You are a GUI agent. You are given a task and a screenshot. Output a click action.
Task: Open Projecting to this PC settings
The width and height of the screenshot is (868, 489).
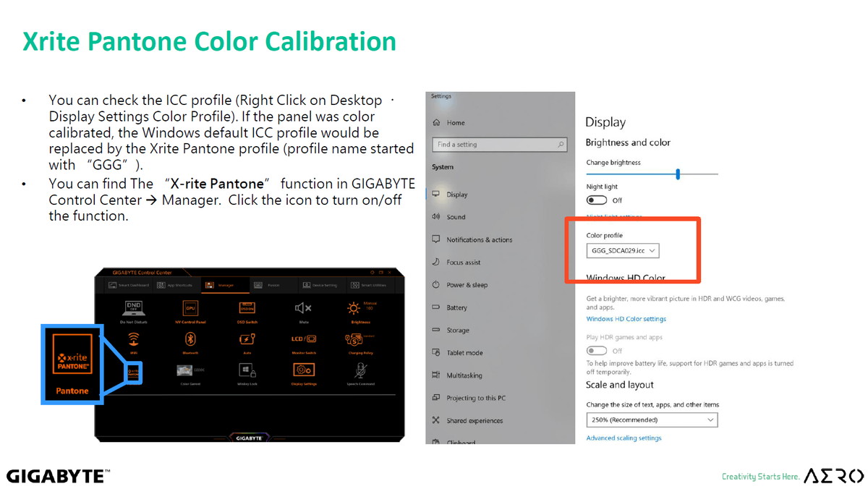[x=469, y=398]
